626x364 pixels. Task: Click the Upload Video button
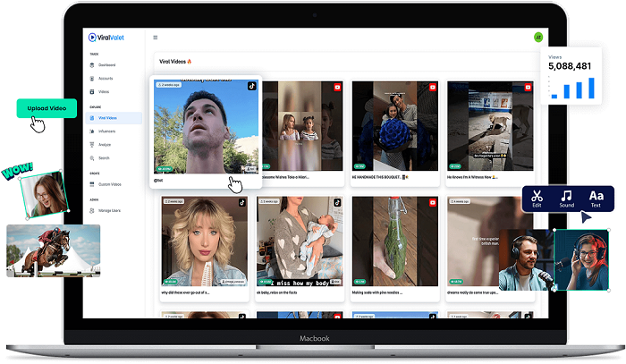pos(47,108)
